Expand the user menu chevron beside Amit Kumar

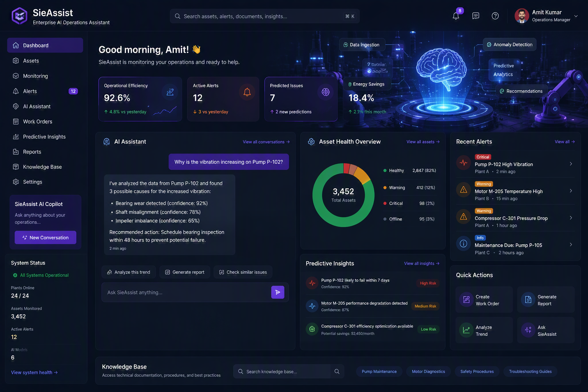click(x=576, y=16)
